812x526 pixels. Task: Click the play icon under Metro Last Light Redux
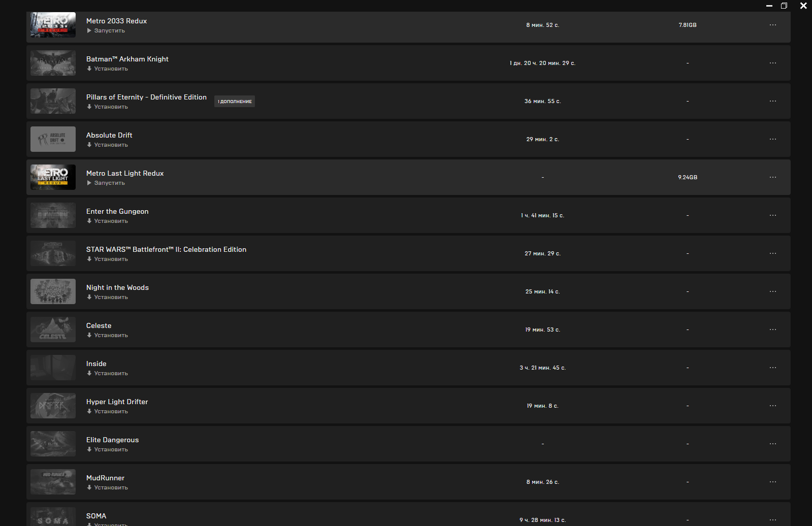pyautogui.click(x=89, y=183)
